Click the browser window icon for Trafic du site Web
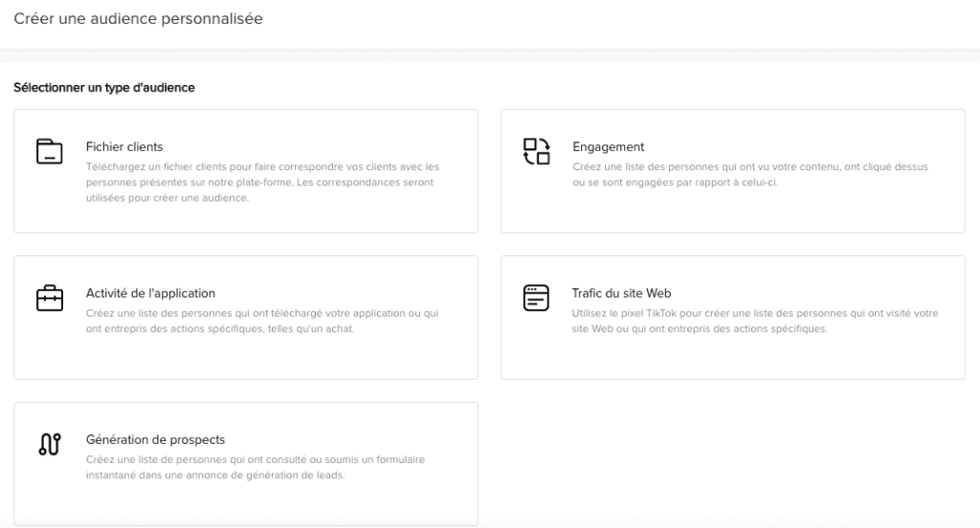Viewport: 980px width, 528px height. coord(536,297)
